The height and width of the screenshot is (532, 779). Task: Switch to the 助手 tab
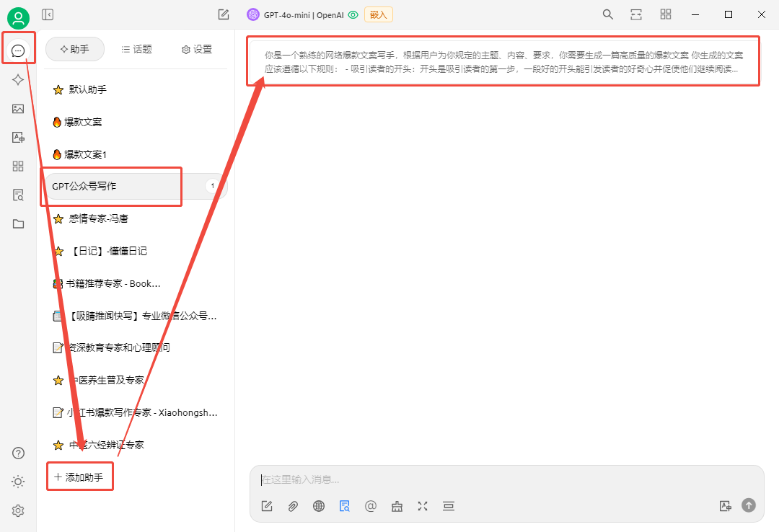(x=75, y=49)
